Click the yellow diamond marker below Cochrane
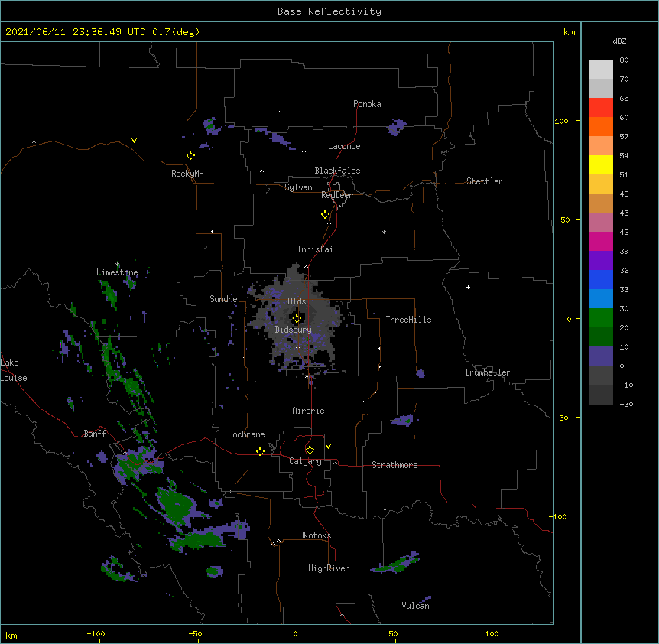This screenshot has height=644, width=659. 261,451
